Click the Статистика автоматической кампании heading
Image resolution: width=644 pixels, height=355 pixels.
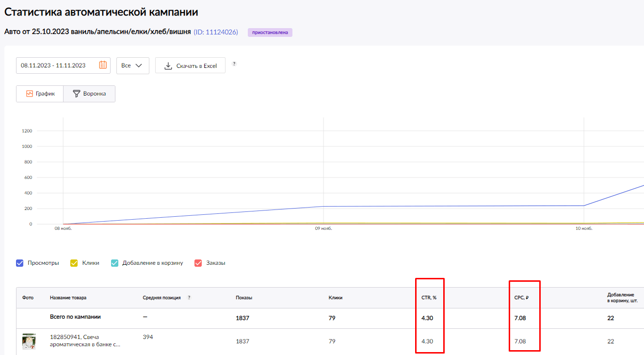101,12
